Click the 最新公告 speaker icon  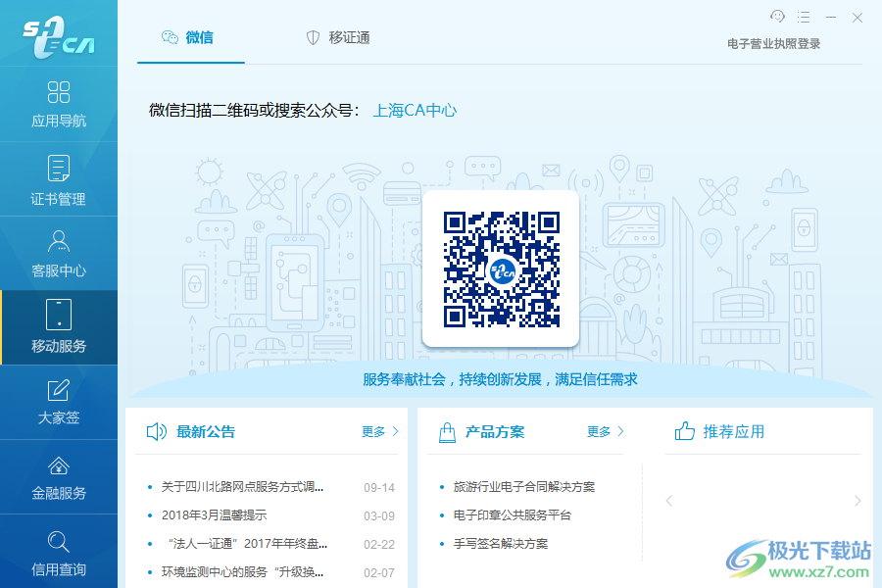point(157,431)
